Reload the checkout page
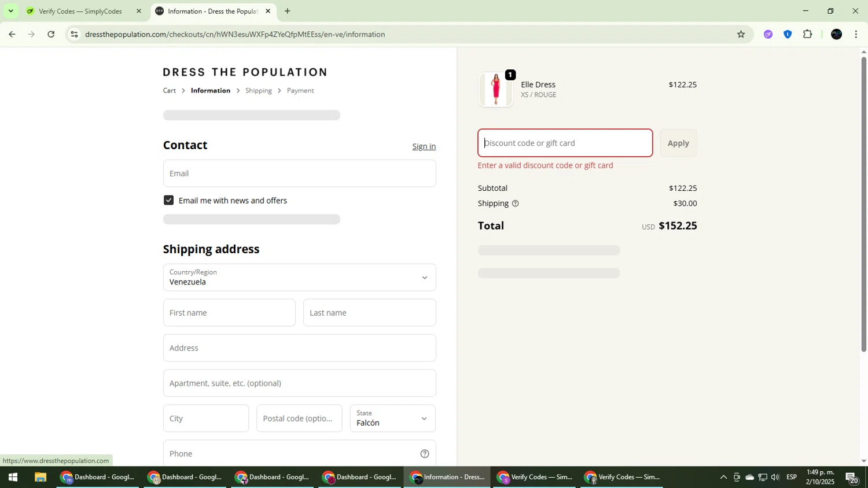Screen dimensions: 868x488 point(51,34)
